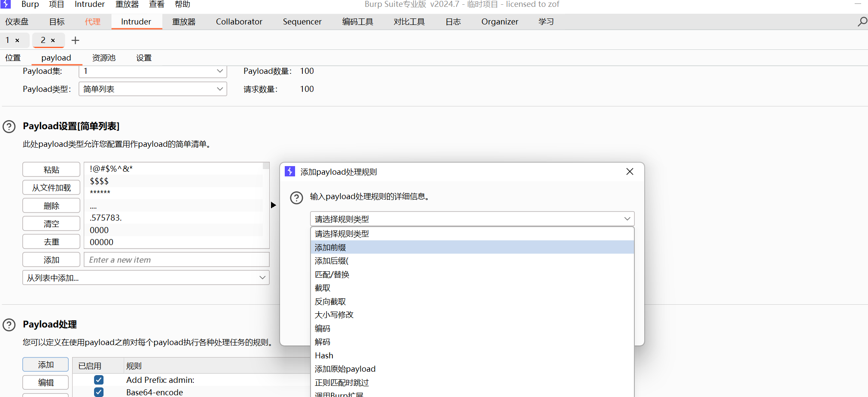Select 添加原始payload rule type

pyautogui.click(x=472, y=369)
